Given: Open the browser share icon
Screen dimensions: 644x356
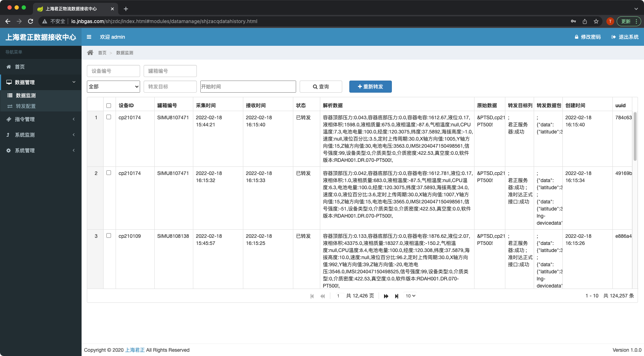Looking at the screenshot, I should pyautogui.click(x=585, y=21).
